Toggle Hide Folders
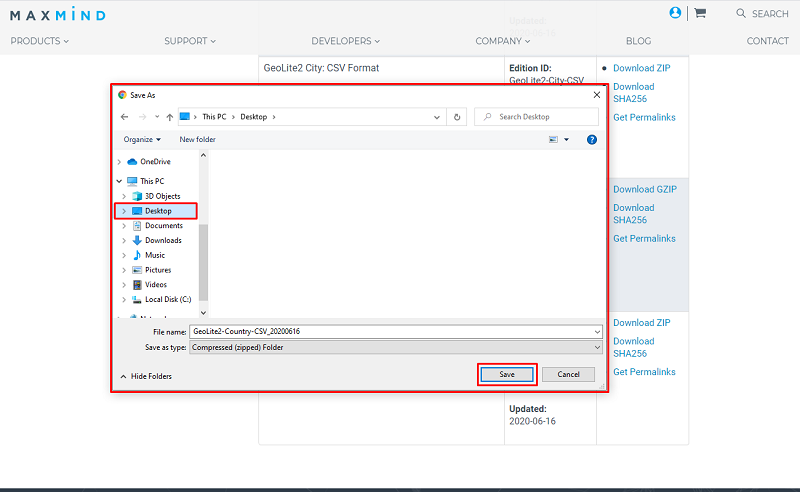 [x=146, y=376]
